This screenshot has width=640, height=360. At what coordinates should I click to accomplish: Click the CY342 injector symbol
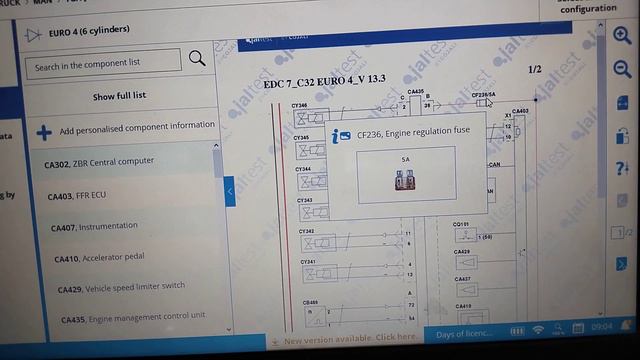coord(319,244)
